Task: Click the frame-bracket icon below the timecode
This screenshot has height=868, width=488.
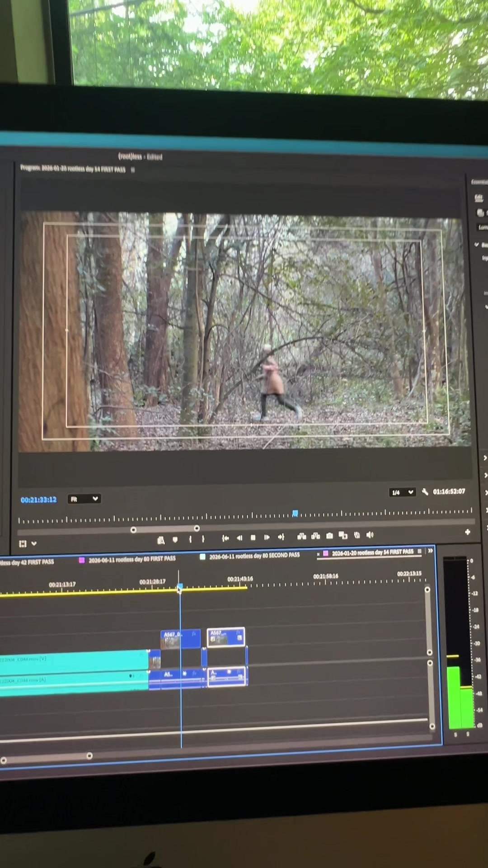Action: pyautogui.click(x=23, y=544)
